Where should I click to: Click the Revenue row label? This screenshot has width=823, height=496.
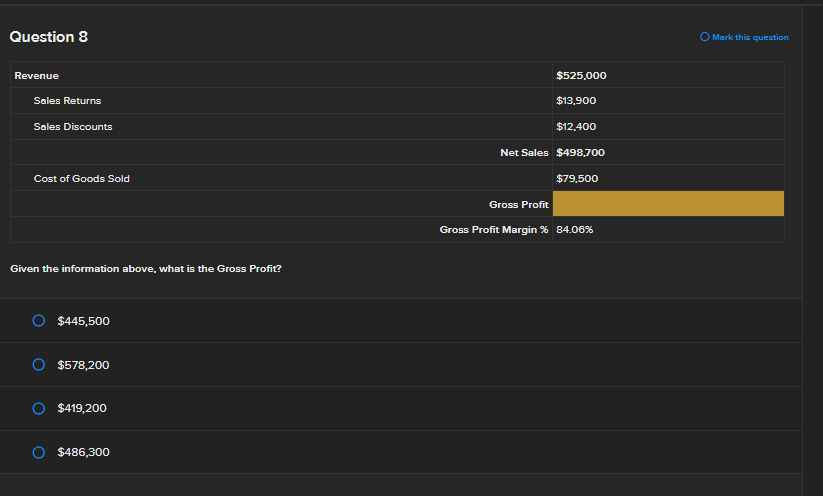click(36, 76)
